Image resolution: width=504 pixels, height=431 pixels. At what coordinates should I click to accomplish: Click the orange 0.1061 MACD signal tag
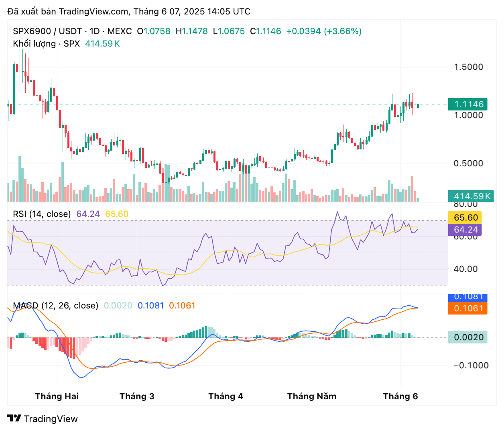(x=468, y=308)
